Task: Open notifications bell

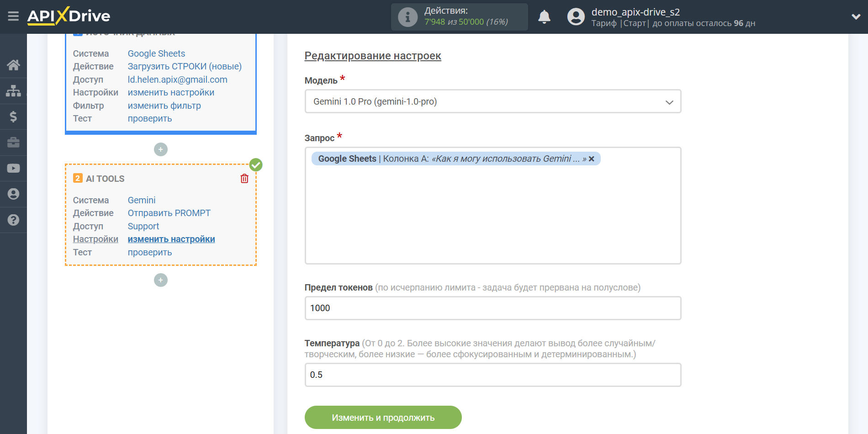Action: pos(544,17)
